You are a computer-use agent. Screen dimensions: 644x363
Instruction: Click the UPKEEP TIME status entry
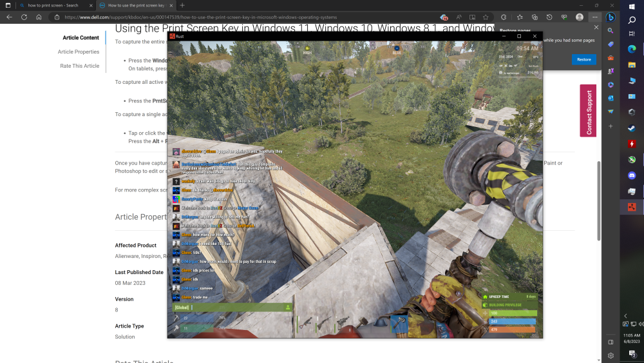click(509, 297)
